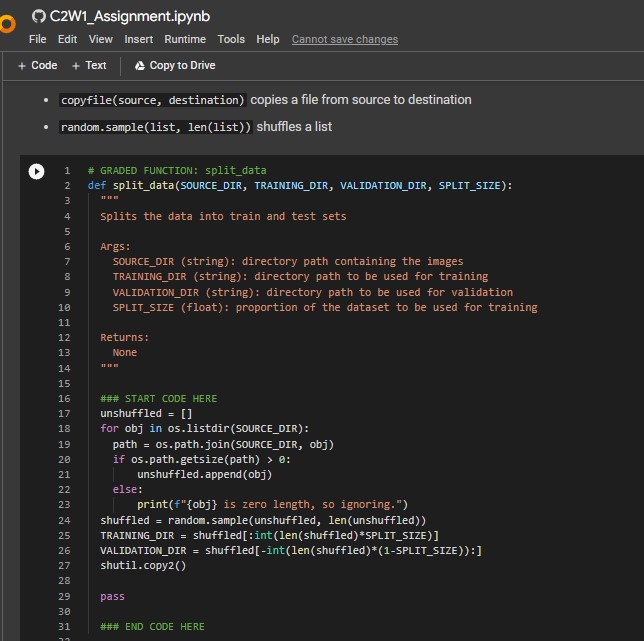644x641 pixels.
Task: Click the docstring line Splits the data
Action: [223, 216]
